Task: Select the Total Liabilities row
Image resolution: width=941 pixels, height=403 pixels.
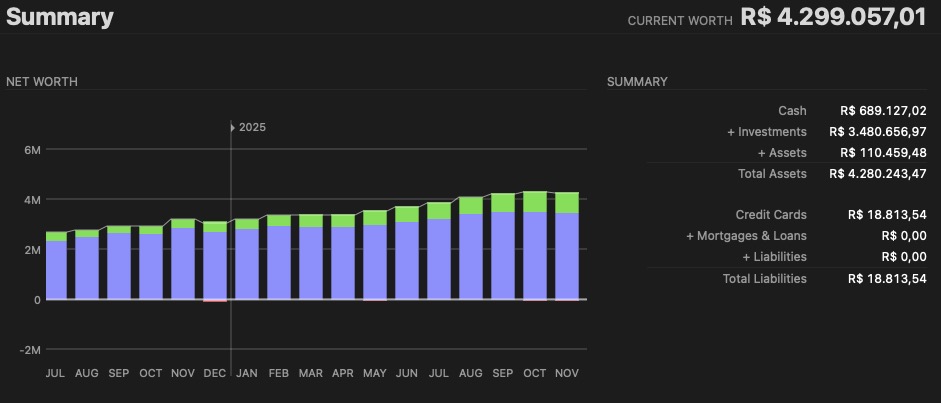Action: click(x=764, y=277)
